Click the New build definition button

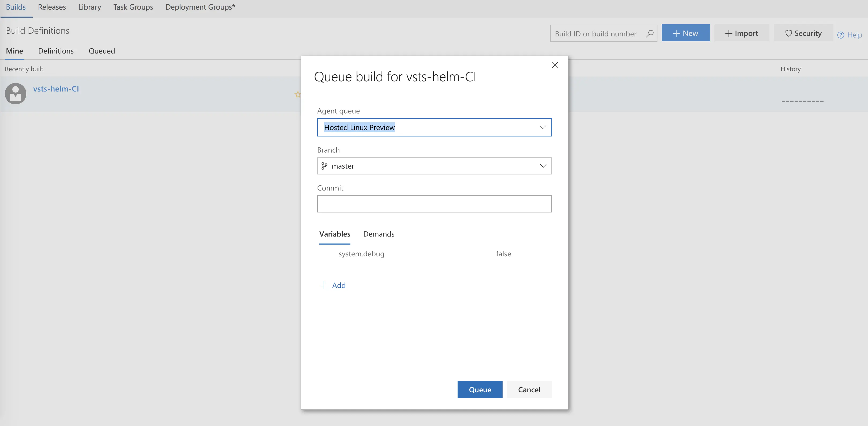(685, 33)
